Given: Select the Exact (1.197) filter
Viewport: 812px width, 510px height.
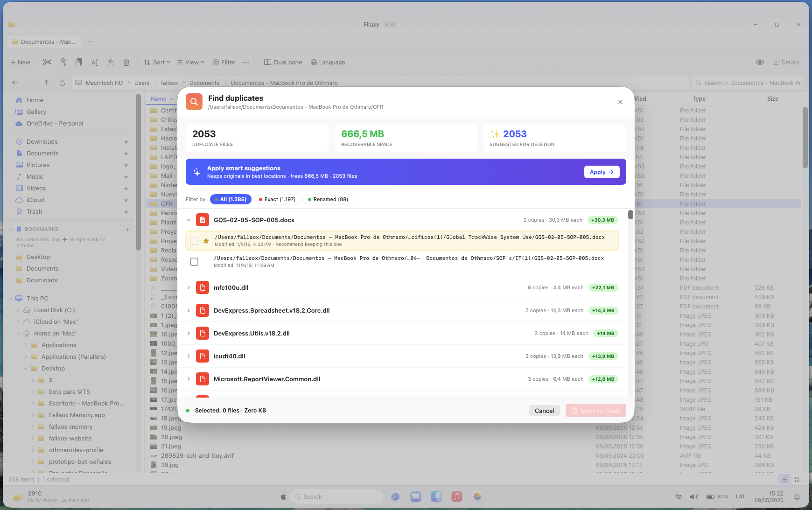Looking at the screenshot, I should (x=277, y=199).
